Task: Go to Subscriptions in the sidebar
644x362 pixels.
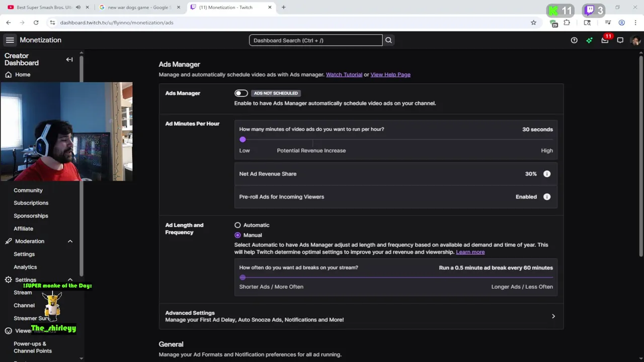Action: click(31, 203)
